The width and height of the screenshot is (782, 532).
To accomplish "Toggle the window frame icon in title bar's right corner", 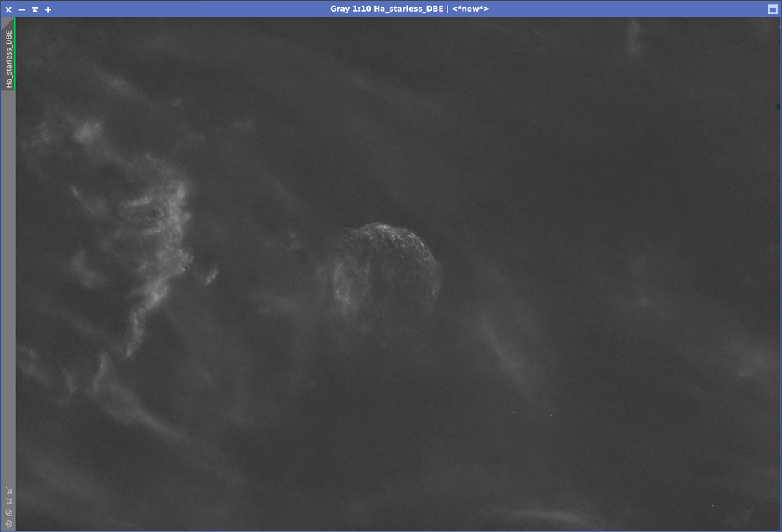I will click(772, 9).
